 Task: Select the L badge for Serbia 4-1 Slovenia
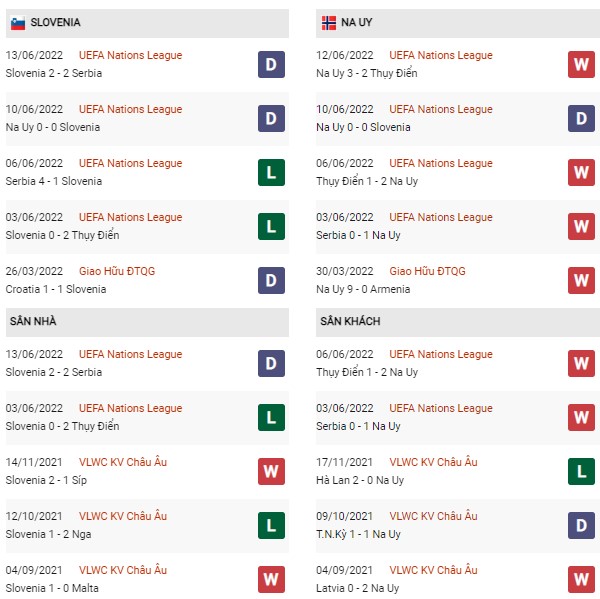point(271,172)
